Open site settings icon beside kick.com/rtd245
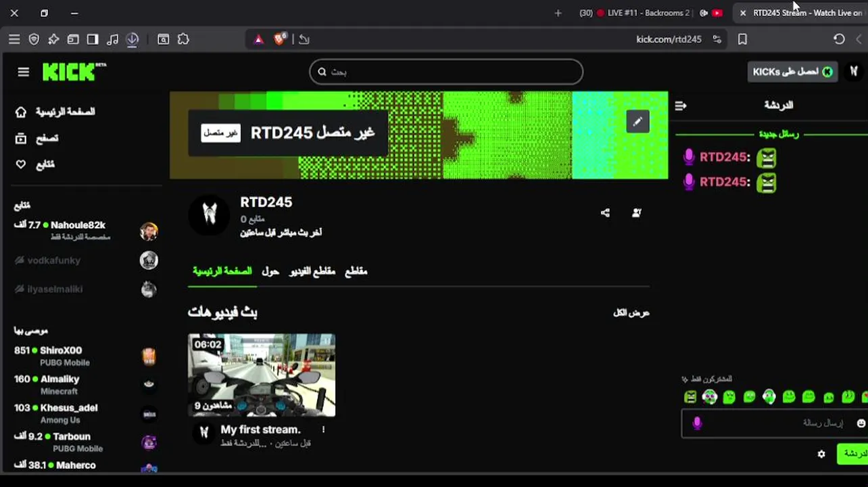868x487 pixels. pyautogui.click(x=717, y=39)
